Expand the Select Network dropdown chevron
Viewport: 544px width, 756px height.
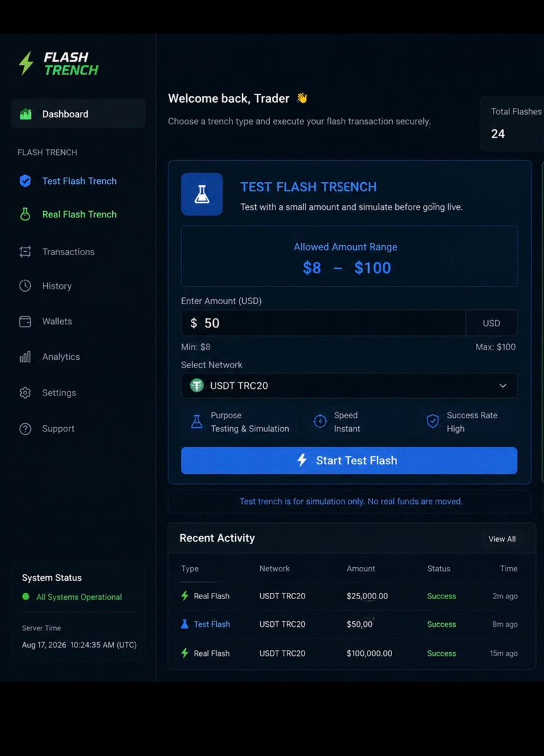(x=502, y=386)
